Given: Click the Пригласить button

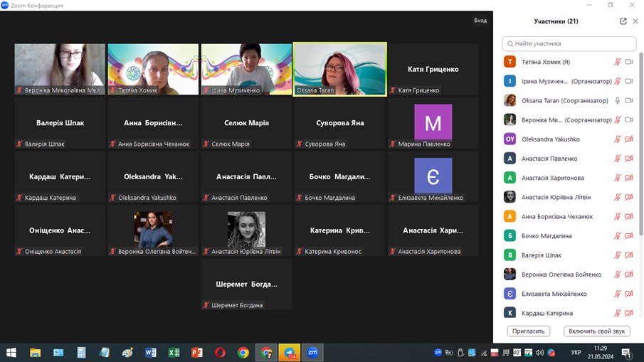Looking at the screenshot, I should click(528, 331).
